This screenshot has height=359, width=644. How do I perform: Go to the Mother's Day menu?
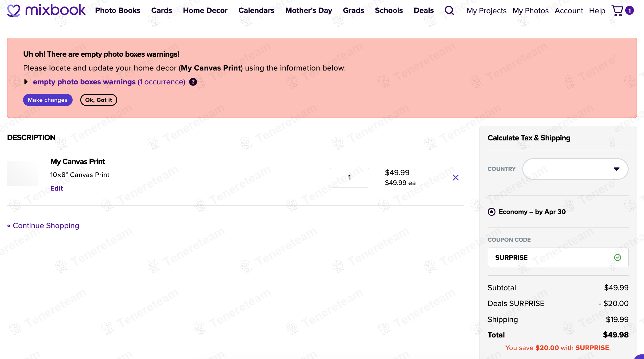click(308, 10)
